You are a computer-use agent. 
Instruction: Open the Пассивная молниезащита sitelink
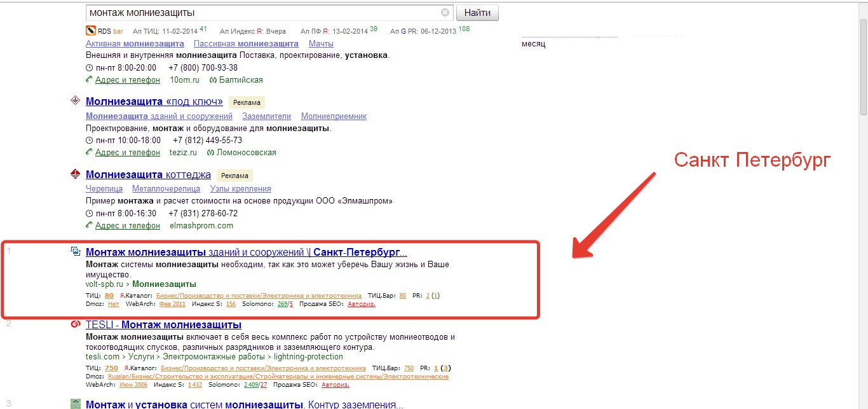coord(246,43)
